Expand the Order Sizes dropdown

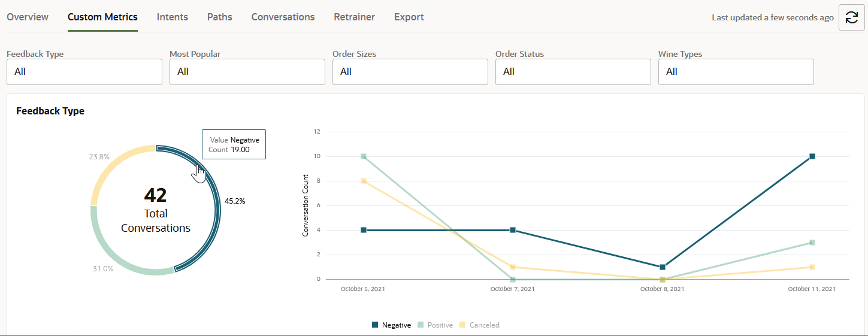(410, 72)
